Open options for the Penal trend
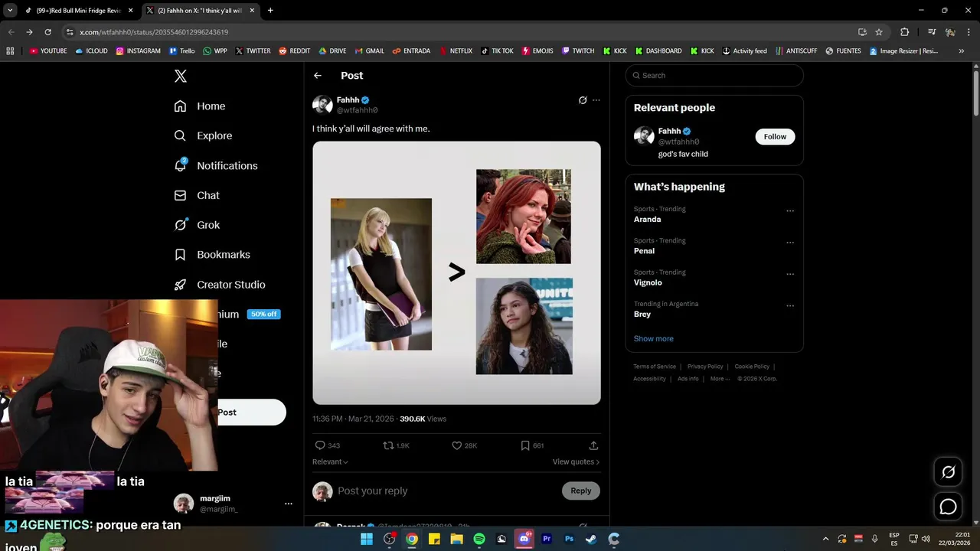Image resolution: width=980 pixels, height=551 pixels. pyautogui.click(x=790, y=243)
